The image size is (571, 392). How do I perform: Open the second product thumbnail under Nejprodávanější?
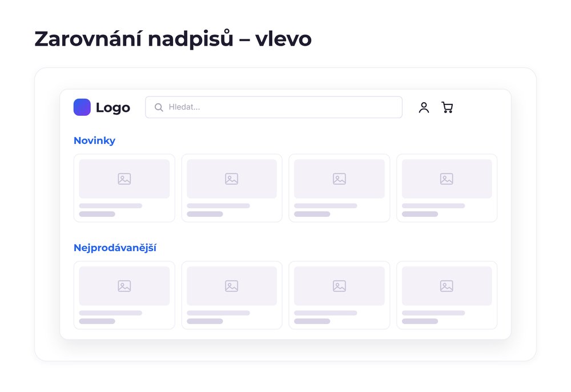point(232,286)
